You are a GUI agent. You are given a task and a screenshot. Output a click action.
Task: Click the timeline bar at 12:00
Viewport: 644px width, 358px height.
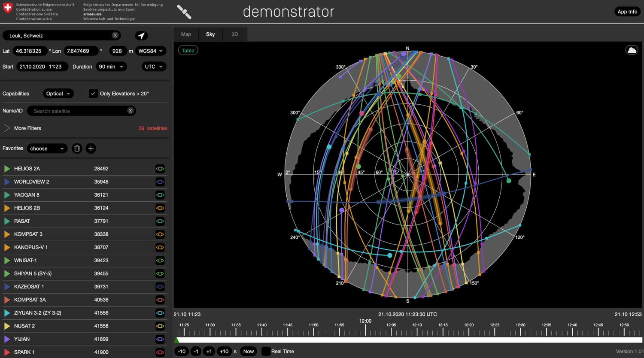(365, 340)
